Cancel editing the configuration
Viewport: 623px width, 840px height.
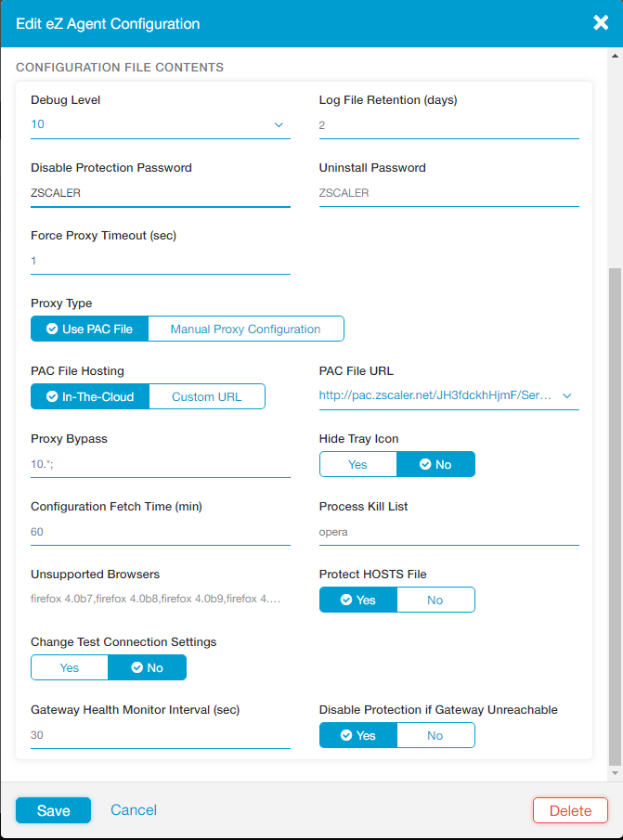click(134, 810)
